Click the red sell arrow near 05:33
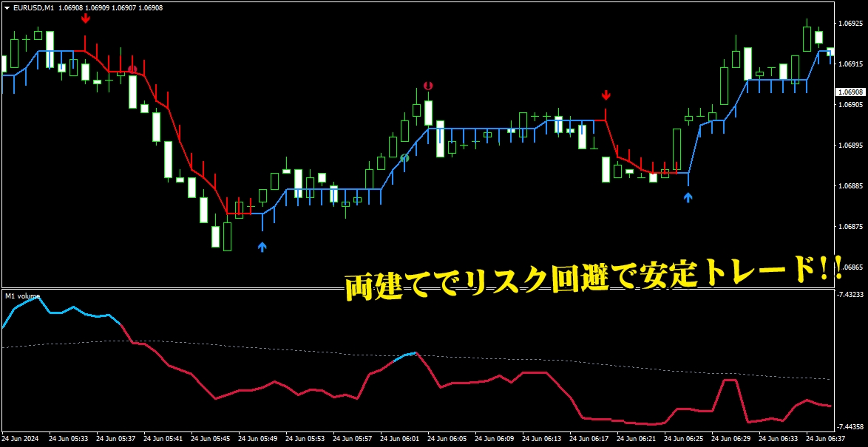The height and width of the screenshot is (447, 868). (x=85, y=18)
